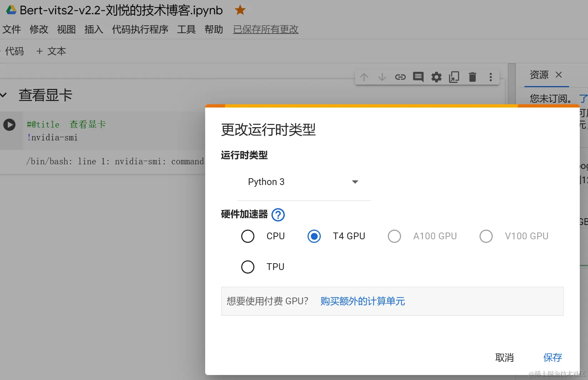Select the T4 GPU radio button
Image resolution: width=588 pixels, height=380 pixels.
point(314,236)
